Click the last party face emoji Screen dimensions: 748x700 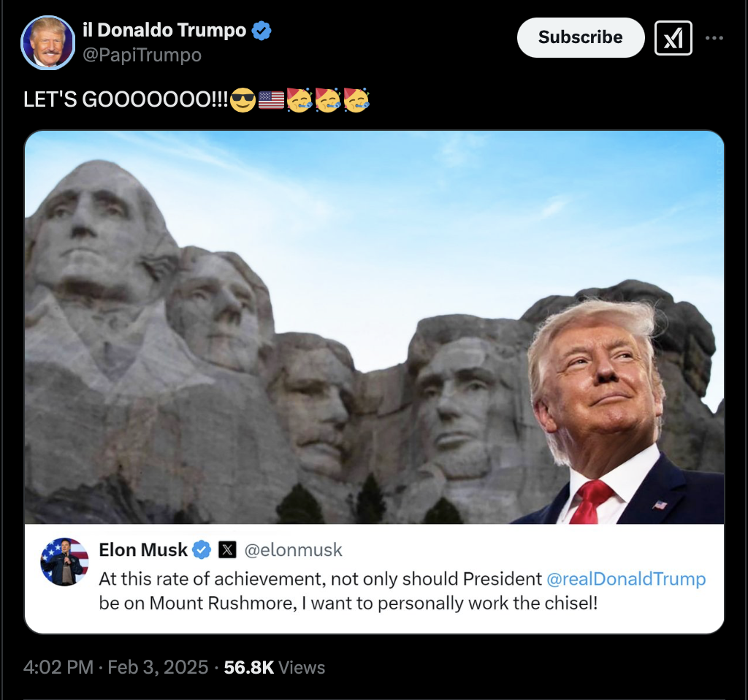click(x=356, y=99)
